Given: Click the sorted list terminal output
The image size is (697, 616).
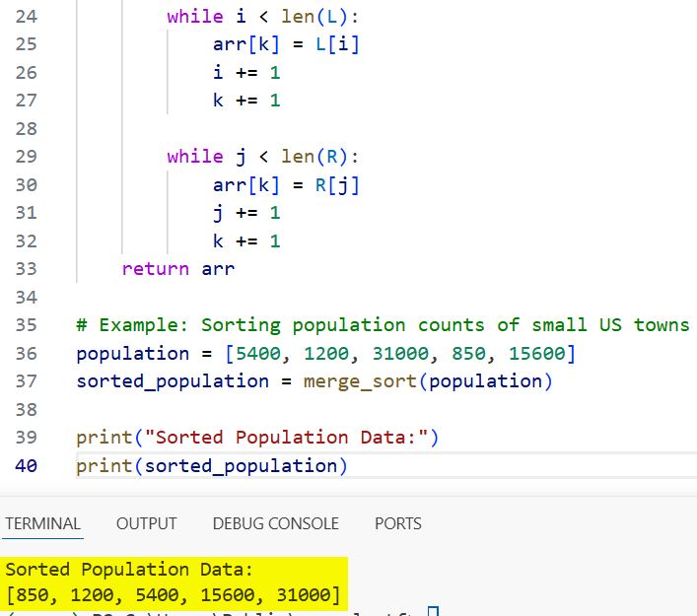Looking at the screenshot, I should click(174, 594).
